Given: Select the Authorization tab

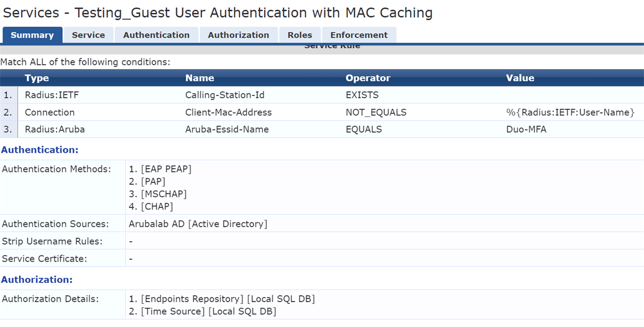Looking at the screenshot, I should click(238, 35).
